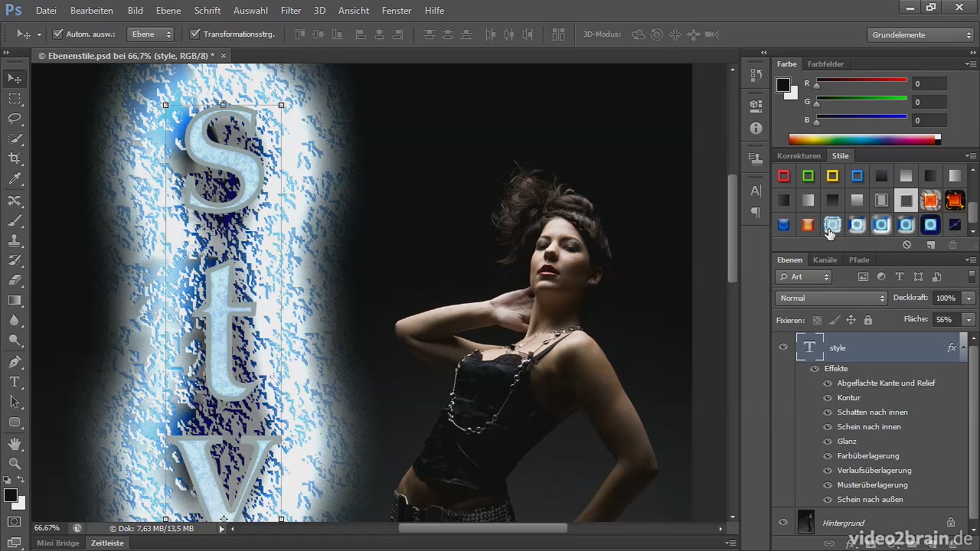Click the zoom percentage field 66,67%
This screenshot has width=980, height=551.
click(47, 529)
